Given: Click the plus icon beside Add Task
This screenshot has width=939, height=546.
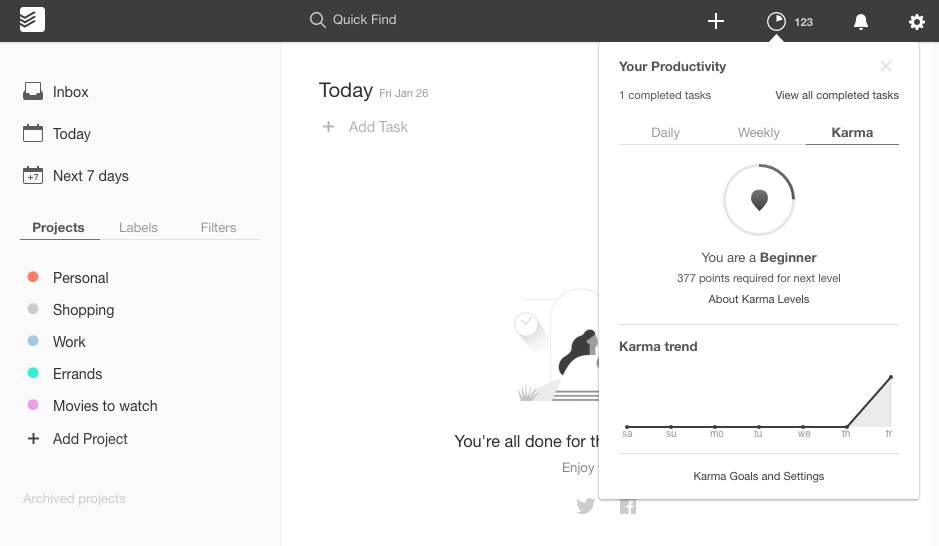Looking at the screenshot, I should [x=328, y=126].
